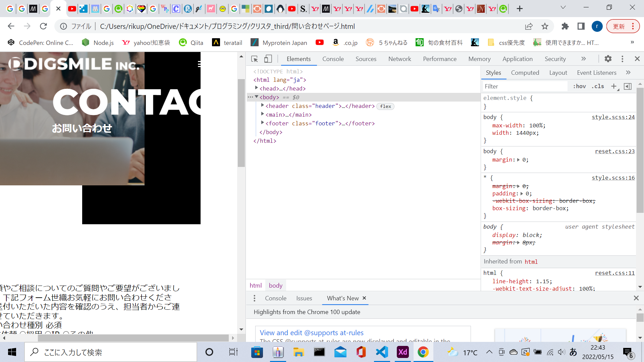Show more DevTools panel tabs chevron
The image size is (644, 362).
coord(583,59)
